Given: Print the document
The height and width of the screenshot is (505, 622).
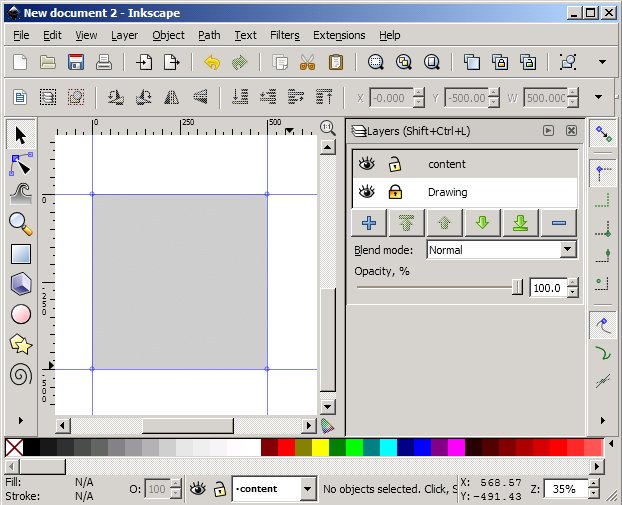Looking at the screenshot, I should point(104,62).
